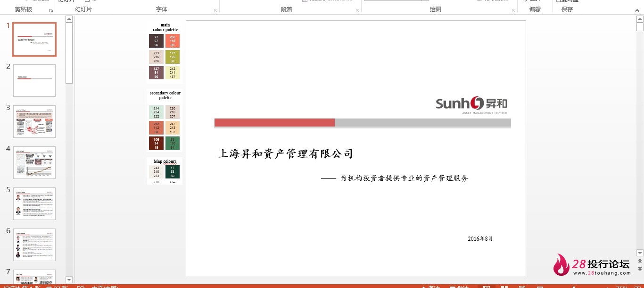Open the 绘图 group dialog launcher

(513, 10)
